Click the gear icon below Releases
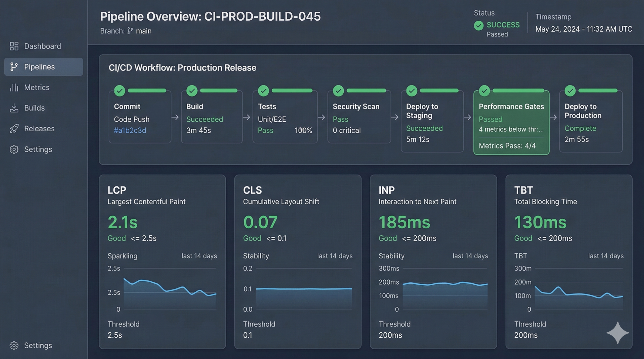The height and width of the screenshot is (359, 644). coord(14,149)
